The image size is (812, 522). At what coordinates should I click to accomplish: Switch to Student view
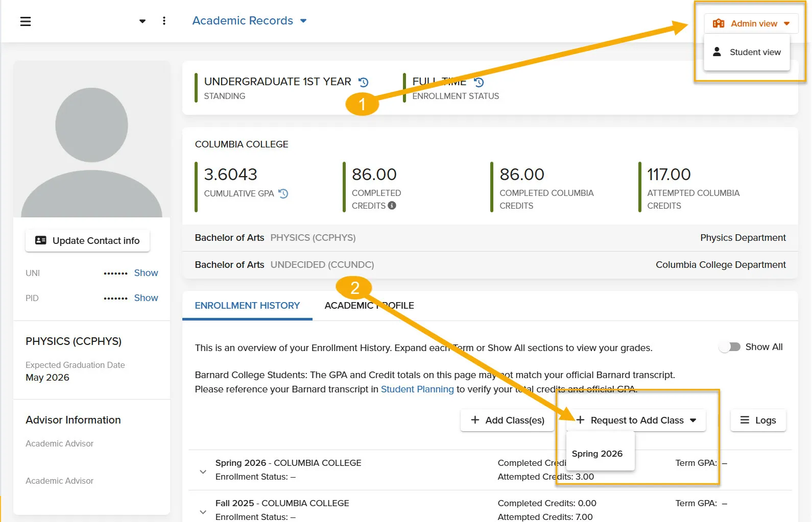(x=747, y=52)
